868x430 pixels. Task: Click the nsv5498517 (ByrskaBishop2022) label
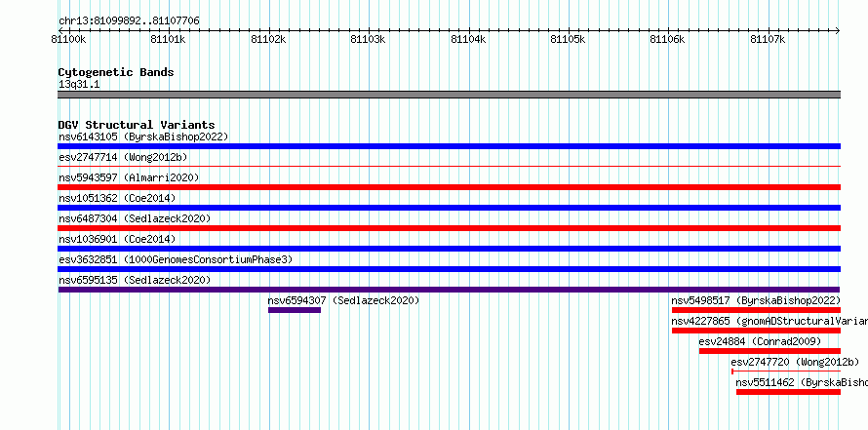click(x=756, y=300)
